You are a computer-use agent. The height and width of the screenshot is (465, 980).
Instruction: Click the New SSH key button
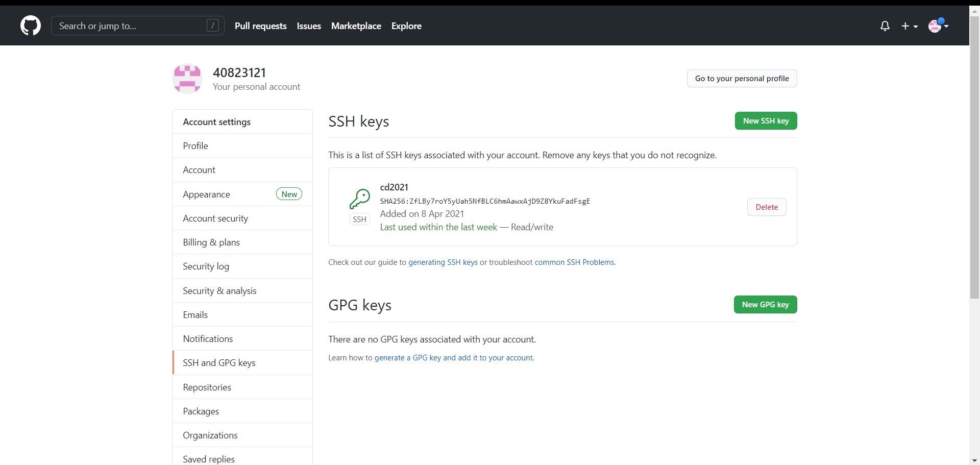[x=766, y=121]
